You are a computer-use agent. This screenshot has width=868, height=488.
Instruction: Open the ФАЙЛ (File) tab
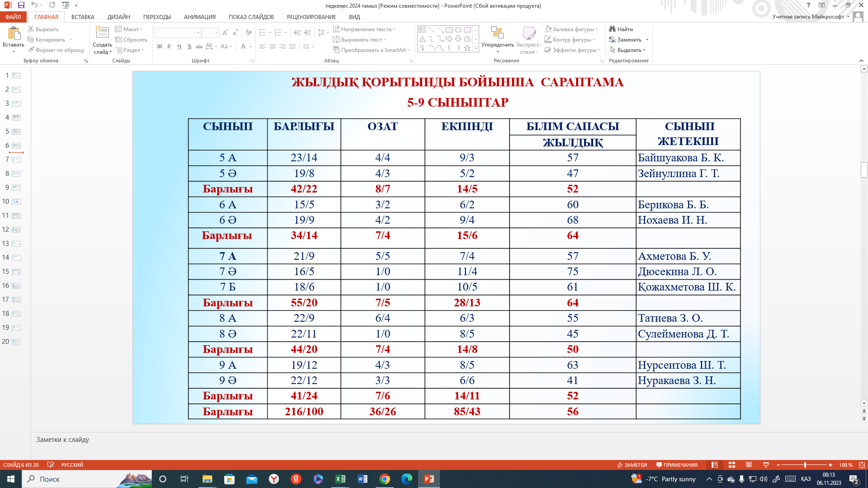pos(13,17)
